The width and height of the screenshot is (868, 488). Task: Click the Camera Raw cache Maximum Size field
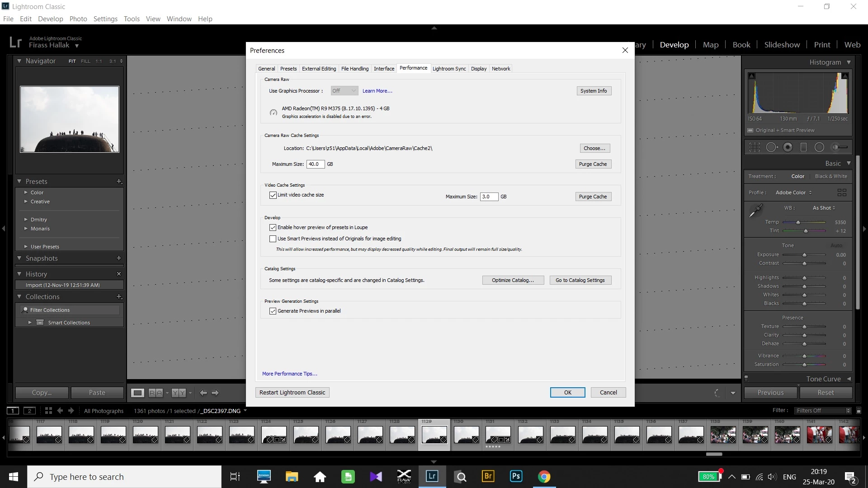point(315,164)
